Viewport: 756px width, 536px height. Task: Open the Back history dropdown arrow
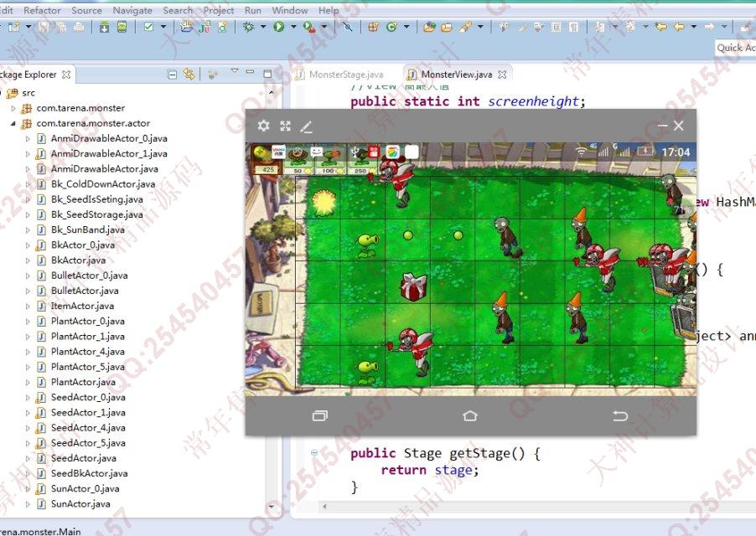point(694,27)
